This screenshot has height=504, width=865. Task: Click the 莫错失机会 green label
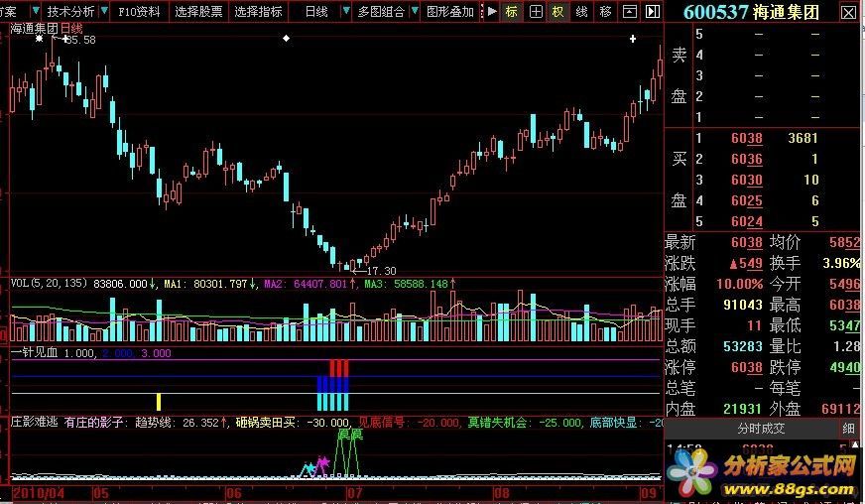498,423
